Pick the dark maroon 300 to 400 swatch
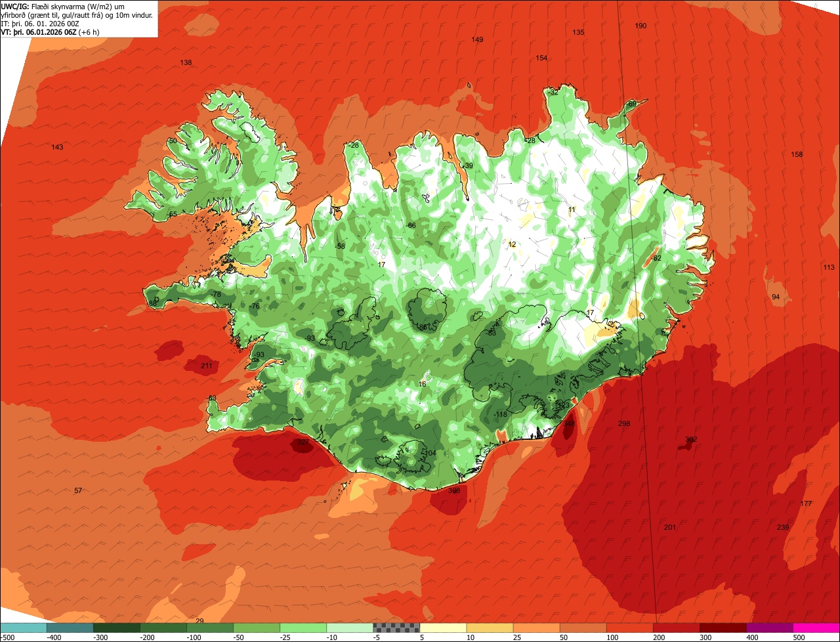 click(723, 628)
